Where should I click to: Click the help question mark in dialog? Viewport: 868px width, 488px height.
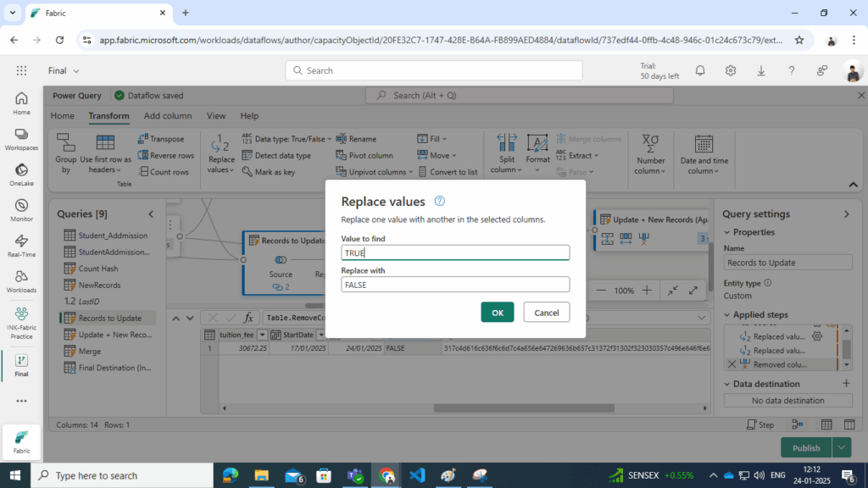[440, 201]
